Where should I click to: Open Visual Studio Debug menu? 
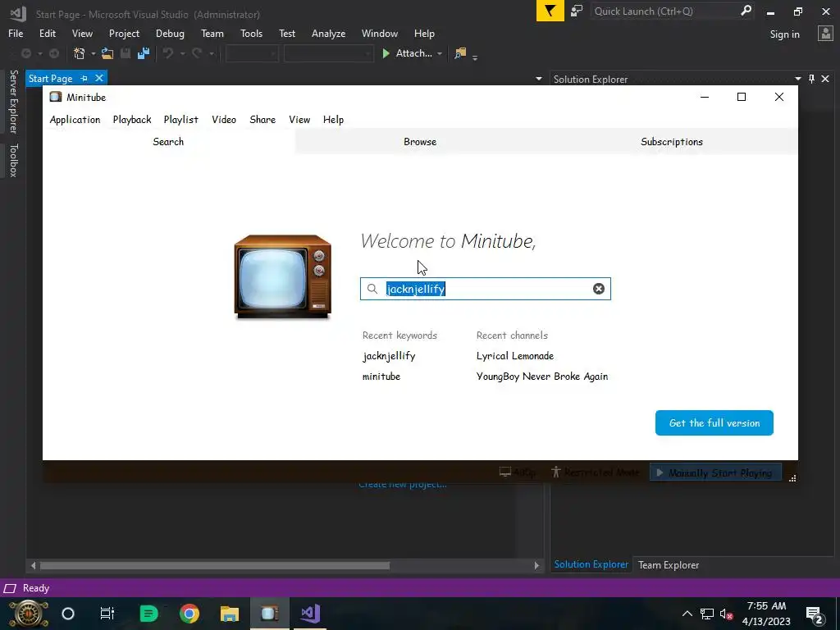tap(170, 33)
